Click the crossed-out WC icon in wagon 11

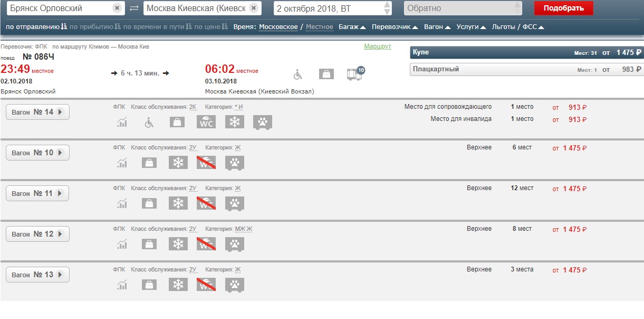click(206, 203)
